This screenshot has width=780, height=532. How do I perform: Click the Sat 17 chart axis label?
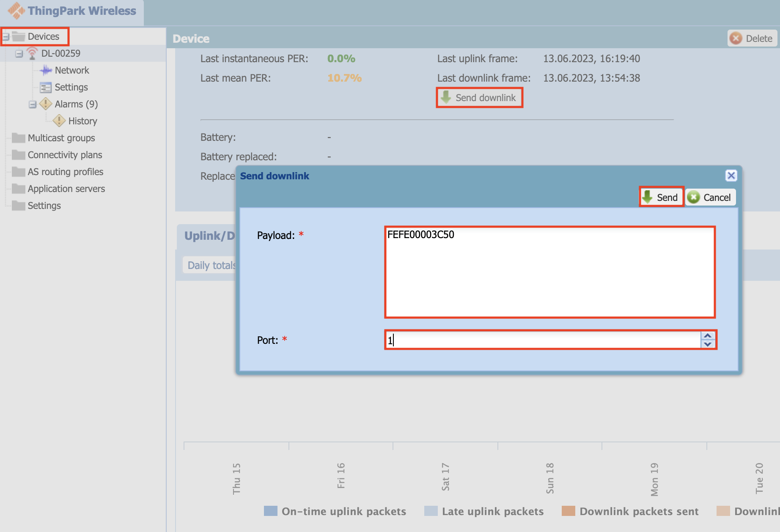tap(445, 477)
